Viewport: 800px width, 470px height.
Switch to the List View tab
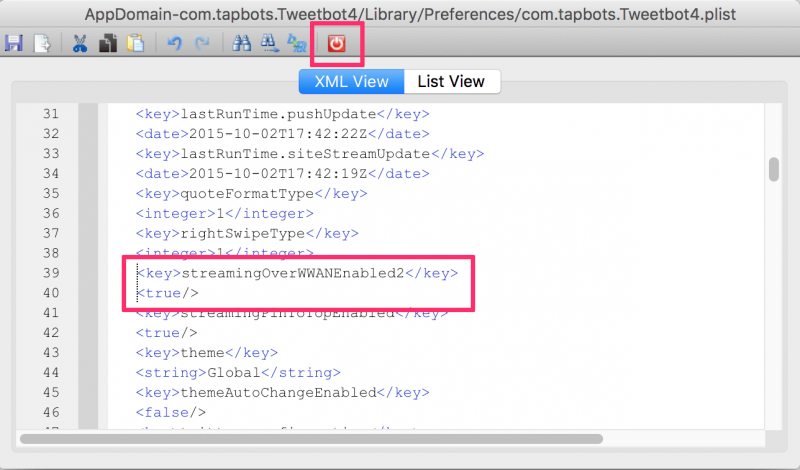[x=451, y=82]
